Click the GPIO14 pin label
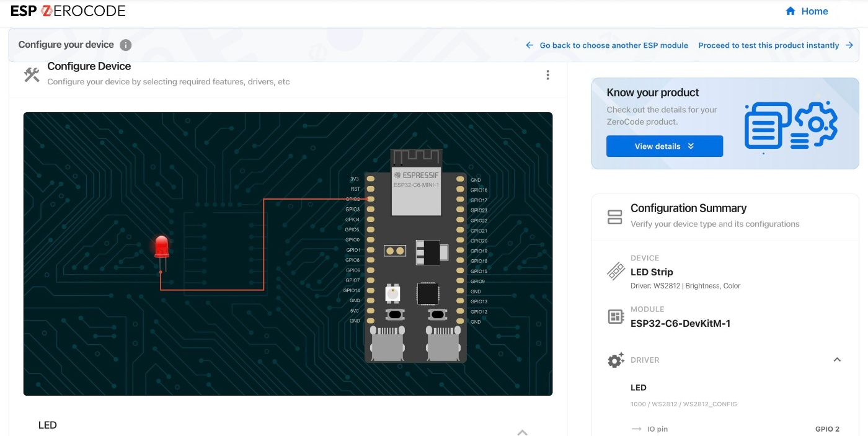 pos(352,290)
